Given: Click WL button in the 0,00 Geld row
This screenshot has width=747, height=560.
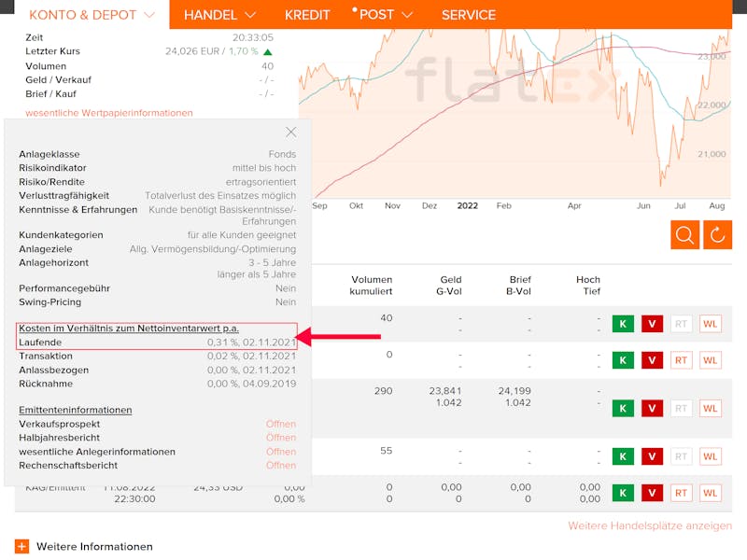Looking at the screenshot, I should tap(710, 493).
